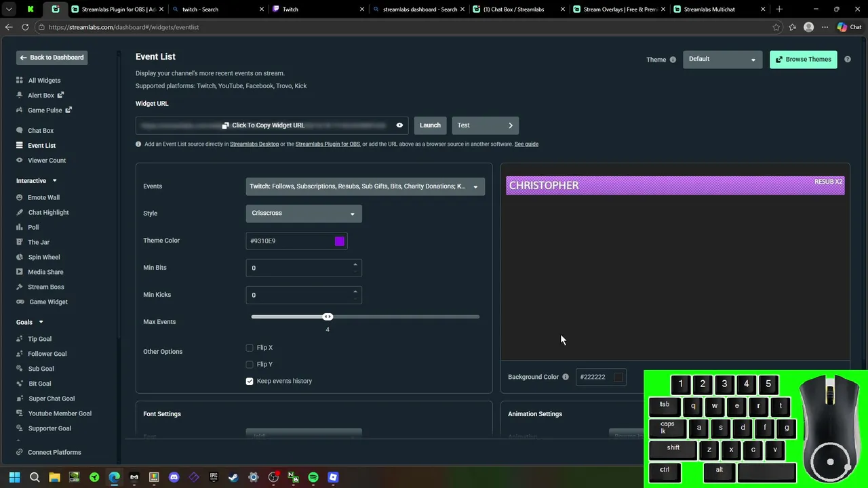Reveal widget URL with eye icon
Screen dimensions: 868x488
tap(399, 125)
